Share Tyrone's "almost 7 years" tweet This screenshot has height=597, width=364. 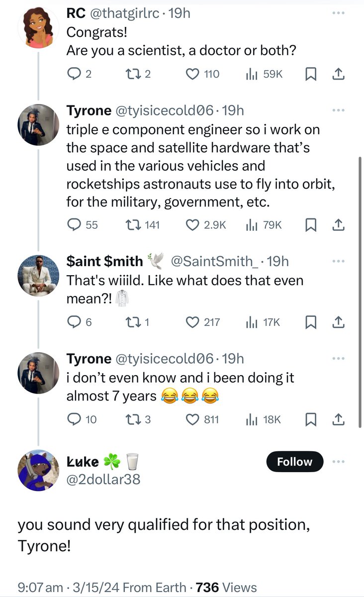(x=338, y=420)
